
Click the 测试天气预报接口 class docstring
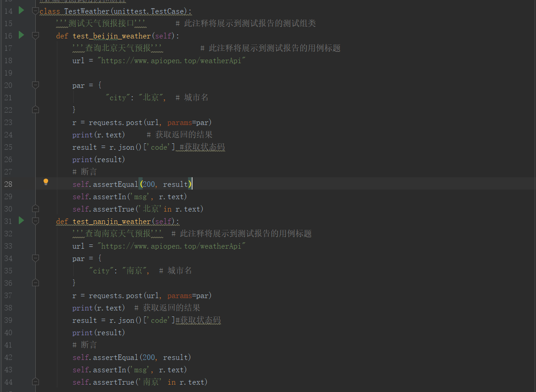[101, 23]
